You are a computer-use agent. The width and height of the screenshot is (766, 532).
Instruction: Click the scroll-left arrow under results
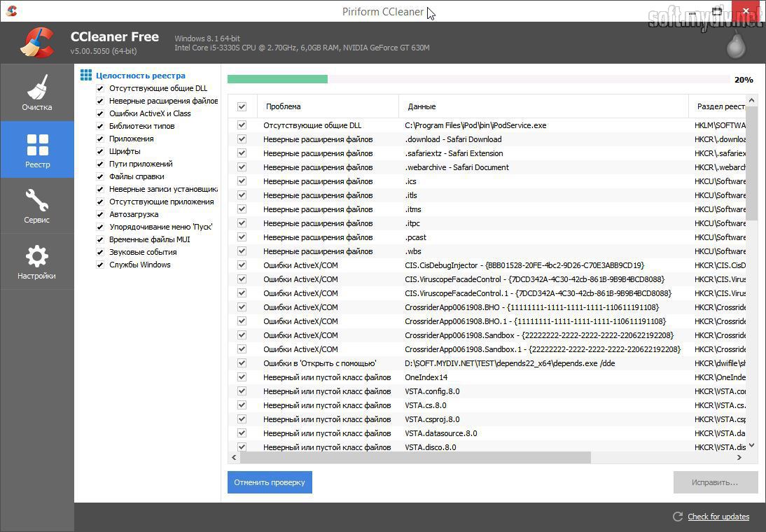(x=234, y=457)
